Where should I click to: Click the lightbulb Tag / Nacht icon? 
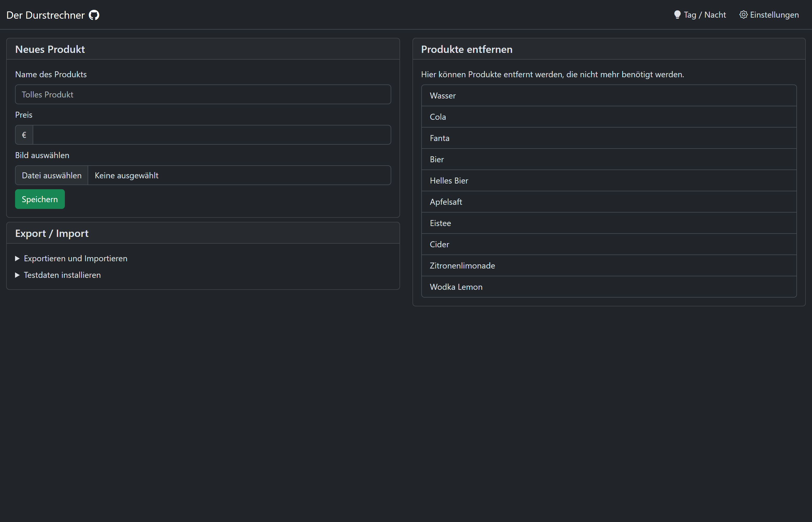(x=677, y=15)
